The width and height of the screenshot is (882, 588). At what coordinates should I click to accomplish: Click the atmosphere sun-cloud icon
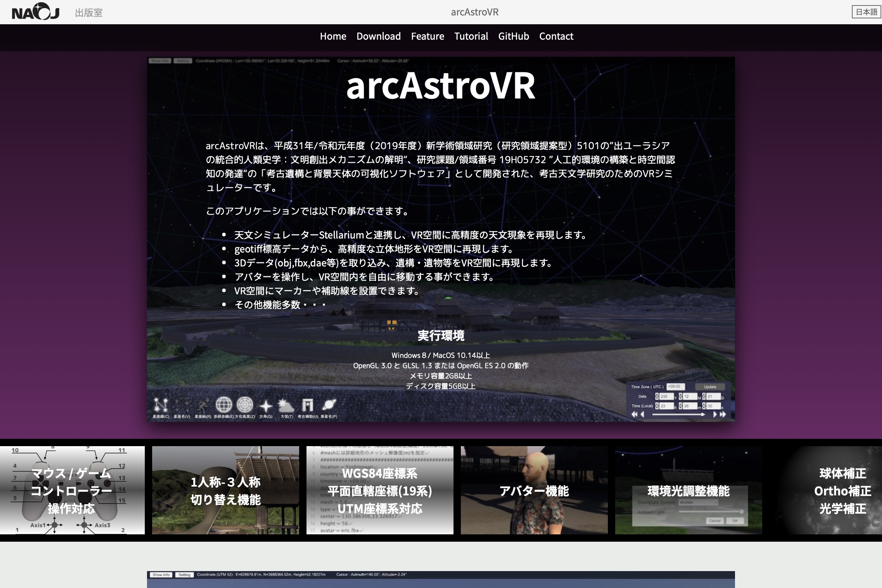[x=287, y=406]
